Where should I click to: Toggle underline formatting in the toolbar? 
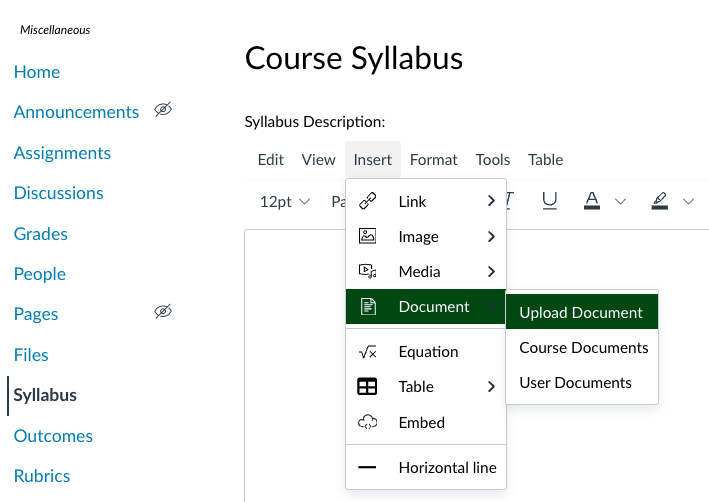point(549,200)
